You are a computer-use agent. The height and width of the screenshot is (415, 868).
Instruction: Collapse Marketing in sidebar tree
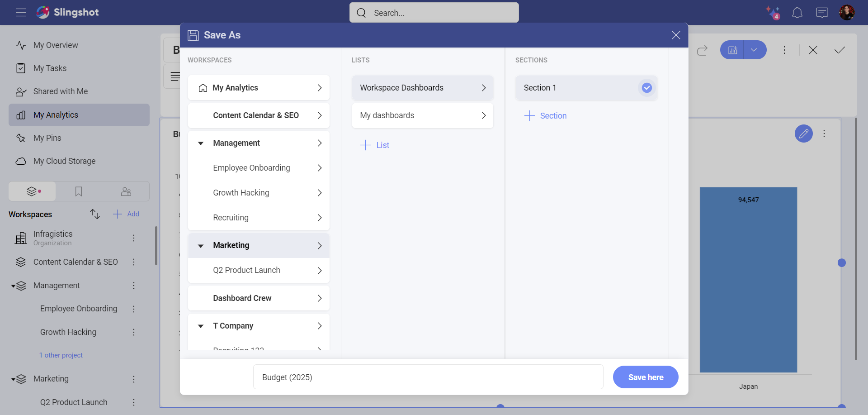[13, 379]
